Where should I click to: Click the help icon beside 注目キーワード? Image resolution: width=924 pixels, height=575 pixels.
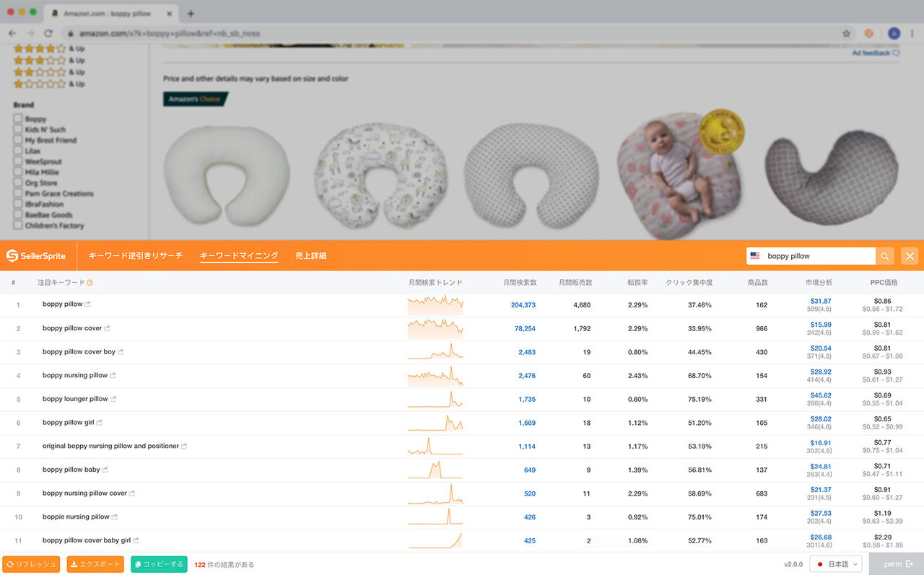click(x=90, y=283)
